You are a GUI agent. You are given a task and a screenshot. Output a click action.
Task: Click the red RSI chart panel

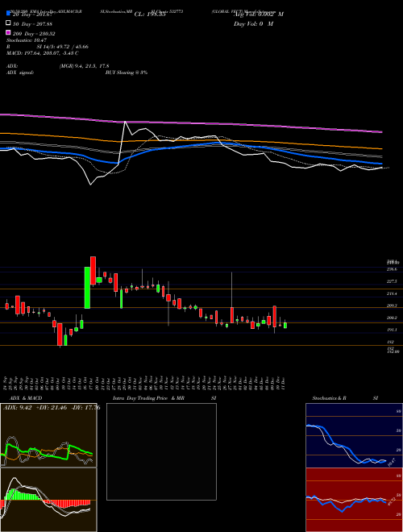[x=354, y=500]
